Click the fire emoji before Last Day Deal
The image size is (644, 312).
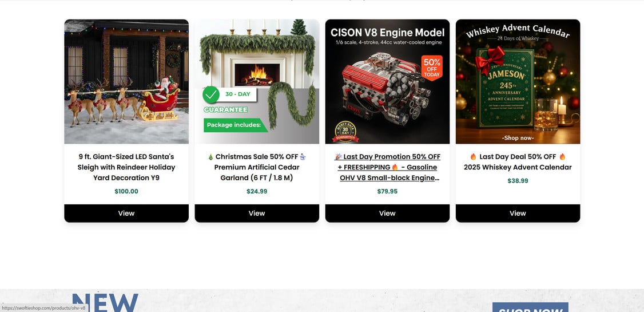coord(473,157)
